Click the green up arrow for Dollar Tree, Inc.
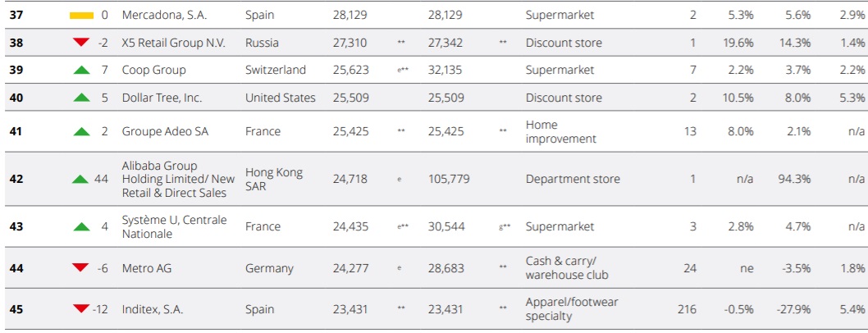 coord(81,98)
